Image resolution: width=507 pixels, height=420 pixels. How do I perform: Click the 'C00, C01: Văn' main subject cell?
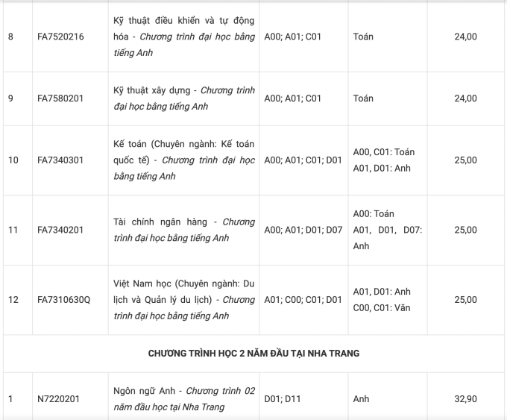pyautogui.click(x=381, y=307)
